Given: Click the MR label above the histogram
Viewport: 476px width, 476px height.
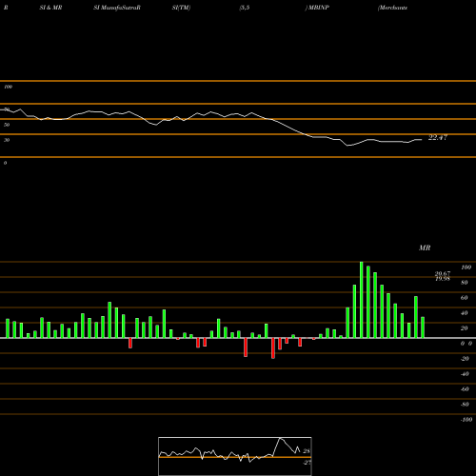Looking at the screenshot, I should [x=425, y=248].
